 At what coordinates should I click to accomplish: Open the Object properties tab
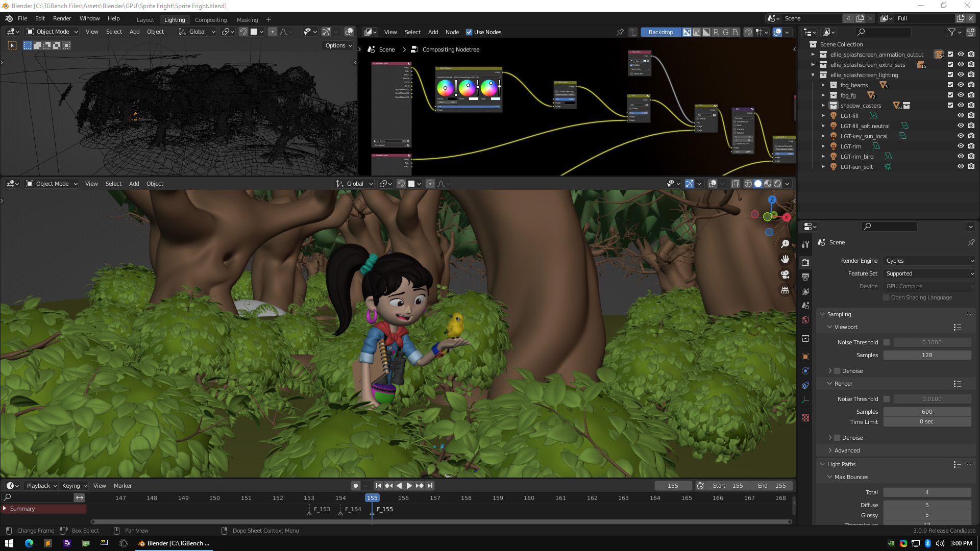pyautogui.click(x=805, y=357)
